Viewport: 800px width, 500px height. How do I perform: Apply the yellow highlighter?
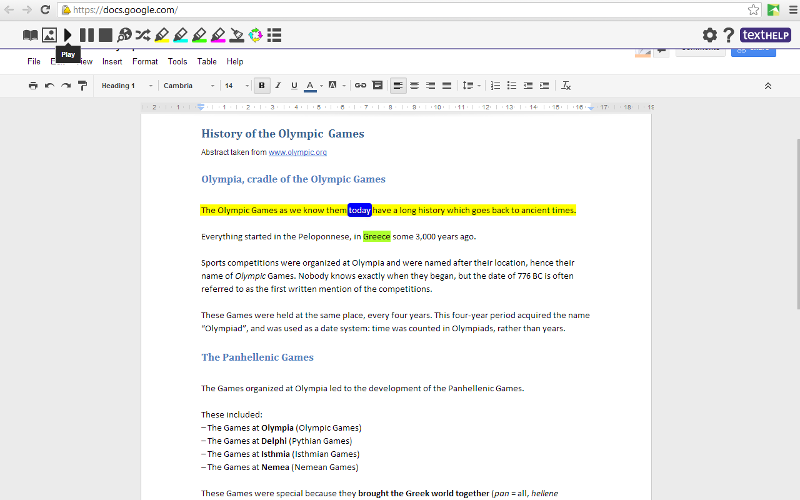click(162, 35)
